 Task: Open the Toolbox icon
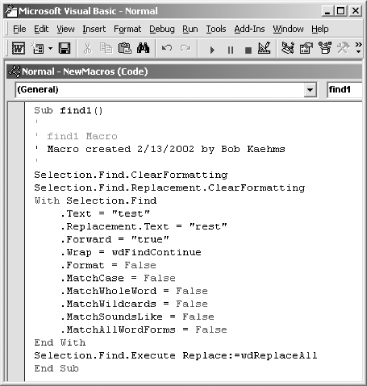[343, 49]
